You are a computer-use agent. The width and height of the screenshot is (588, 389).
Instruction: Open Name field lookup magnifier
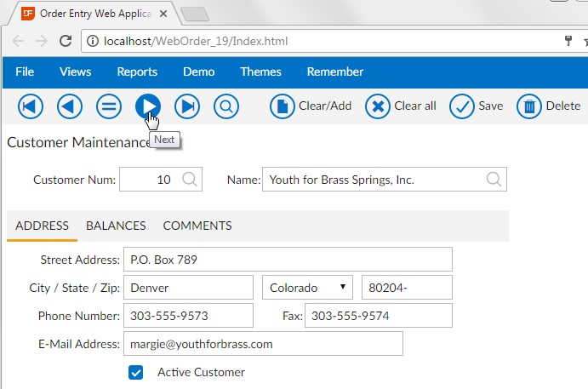point(494,180)
